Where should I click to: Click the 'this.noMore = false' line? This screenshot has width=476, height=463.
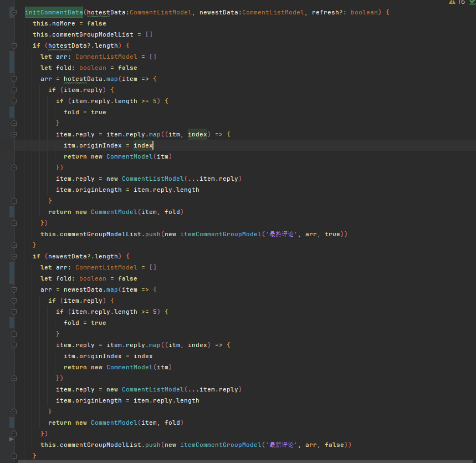[x=69, y=23]
